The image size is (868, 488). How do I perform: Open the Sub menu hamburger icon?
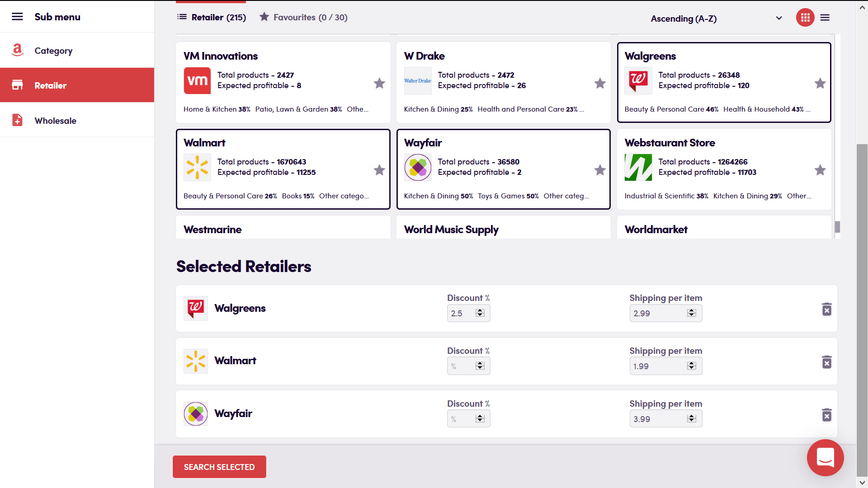pos(17,17)
